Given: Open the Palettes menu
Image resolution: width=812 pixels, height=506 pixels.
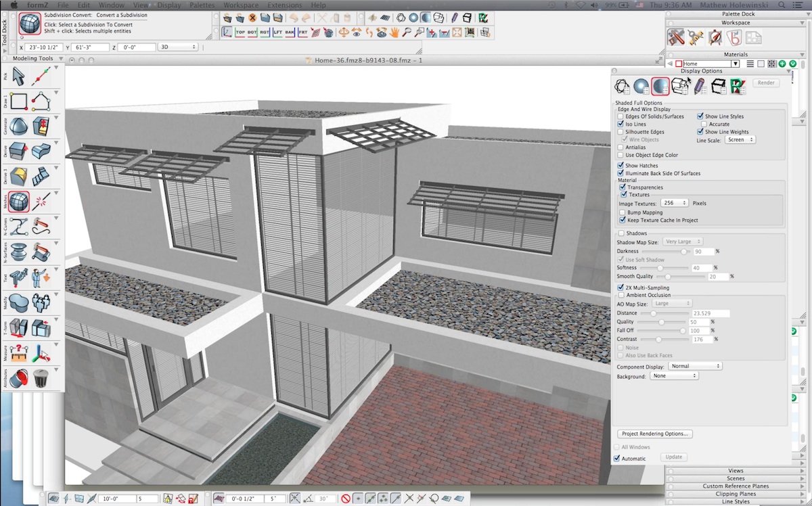Looking at the screenshot, I should (201, 5).
